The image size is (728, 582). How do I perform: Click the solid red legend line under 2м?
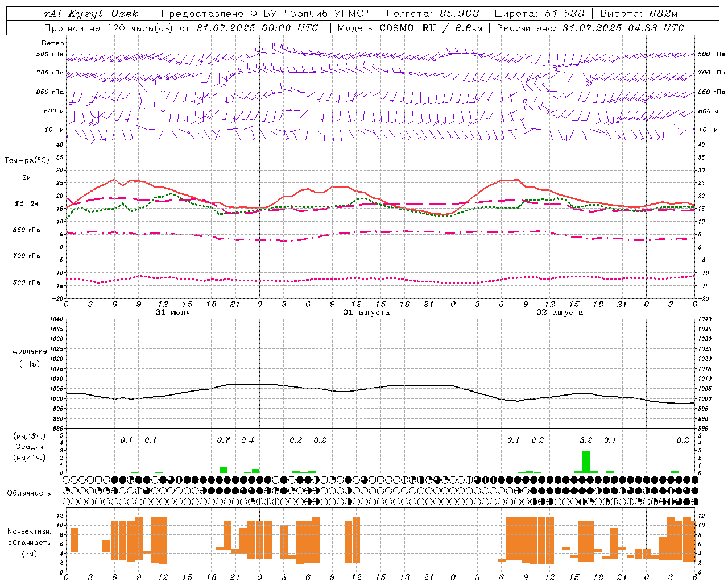[x=26, y=184]
